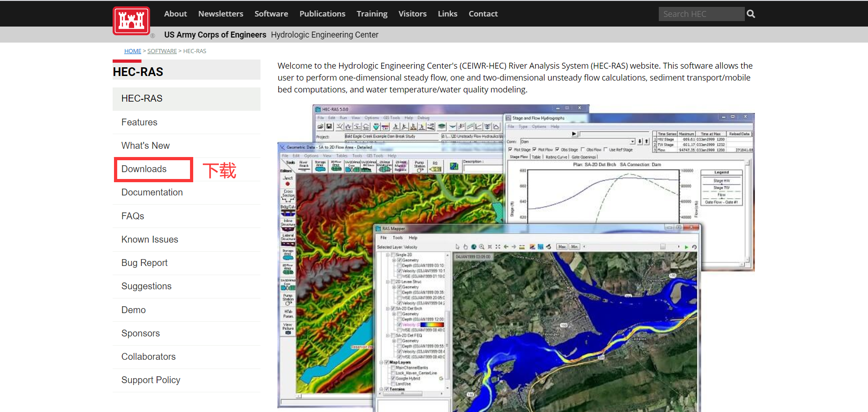Open the Documentation sidebar page

pyautogui.click(x=186, y=193)
